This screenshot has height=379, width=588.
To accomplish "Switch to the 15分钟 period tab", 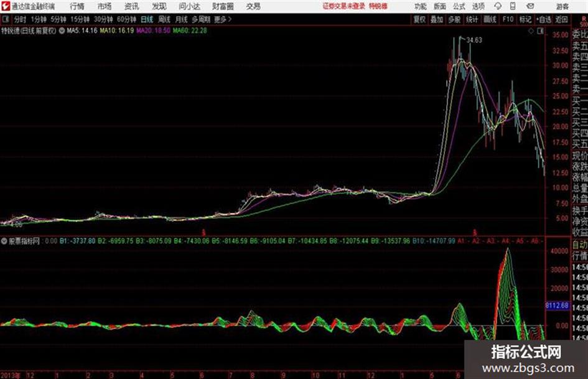I will tap(80, 19).
